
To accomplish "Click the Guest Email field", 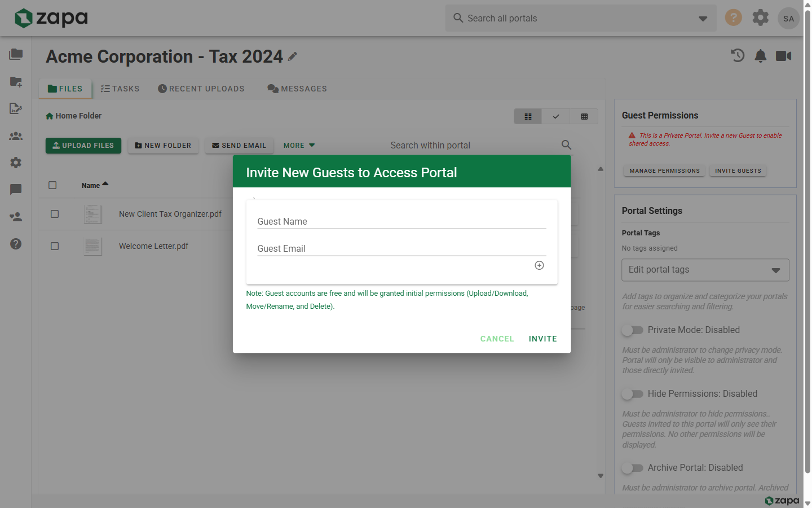I will pos(402,248).
